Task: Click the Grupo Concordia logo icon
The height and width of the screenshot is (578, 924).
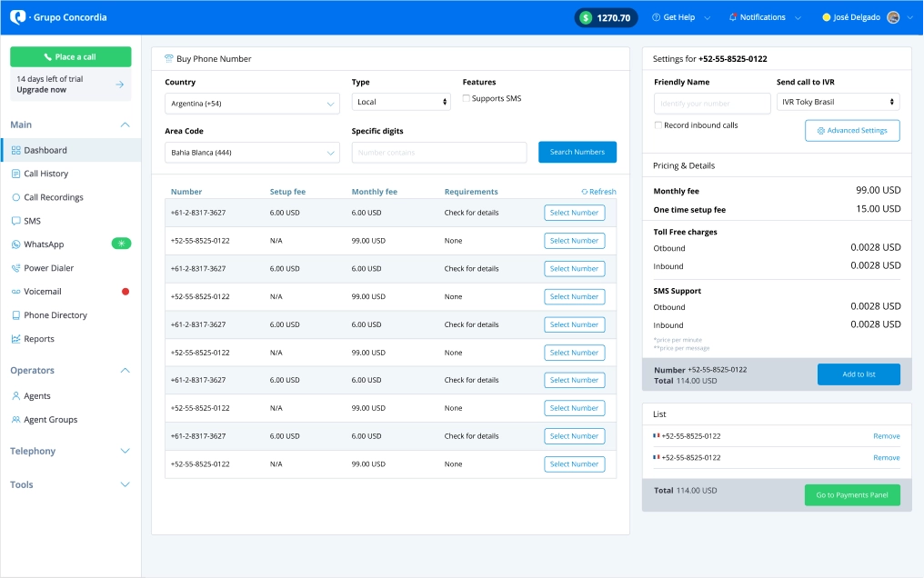Action: point(17,17)
